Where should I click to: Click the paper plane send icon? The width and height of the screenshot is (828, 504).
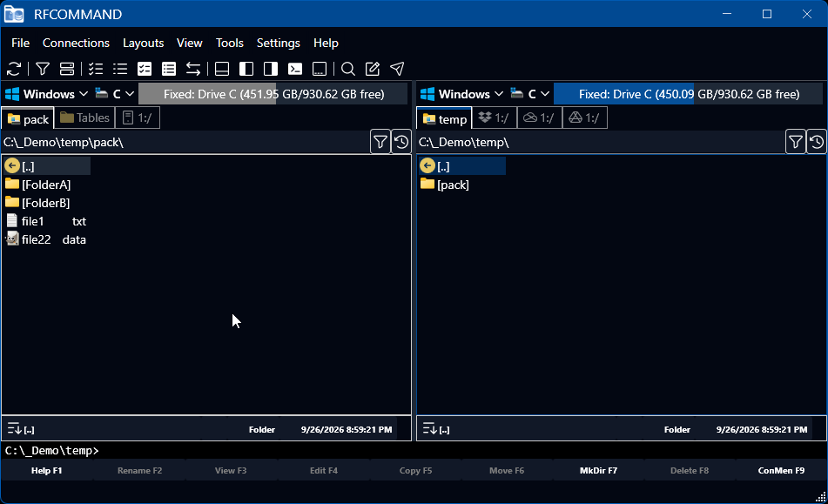point(397,69)
